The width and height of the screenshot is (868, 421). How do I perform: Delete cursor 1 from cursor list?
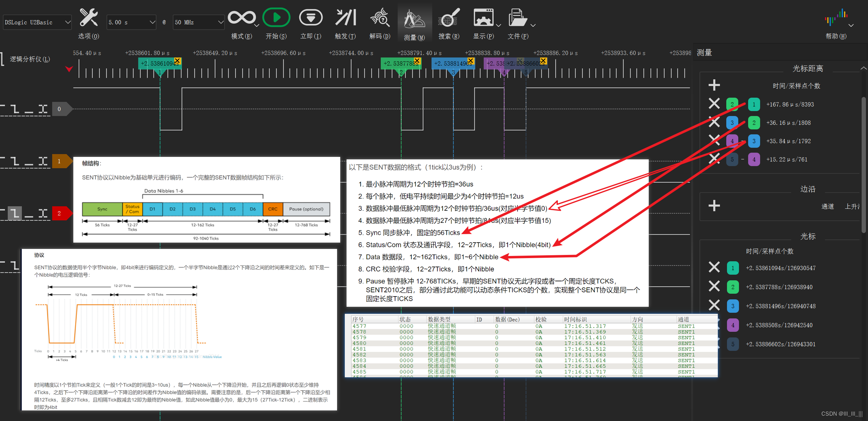click(714, 268)
